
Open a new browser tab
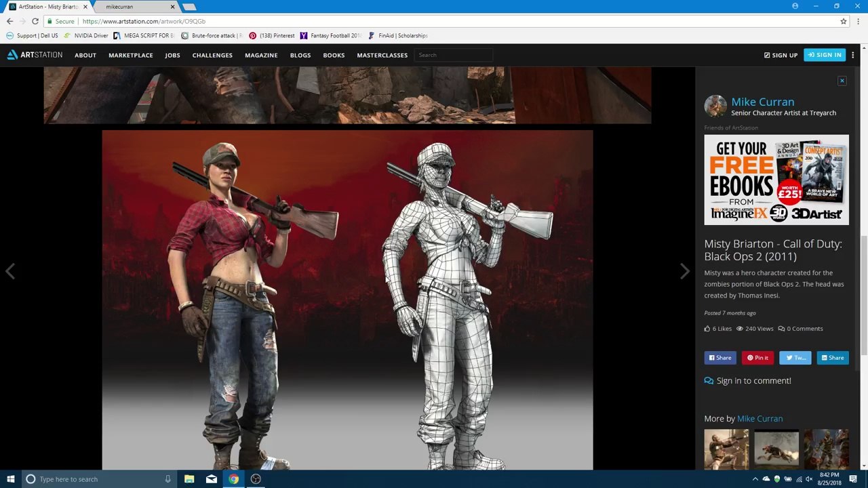click(189, 7)
